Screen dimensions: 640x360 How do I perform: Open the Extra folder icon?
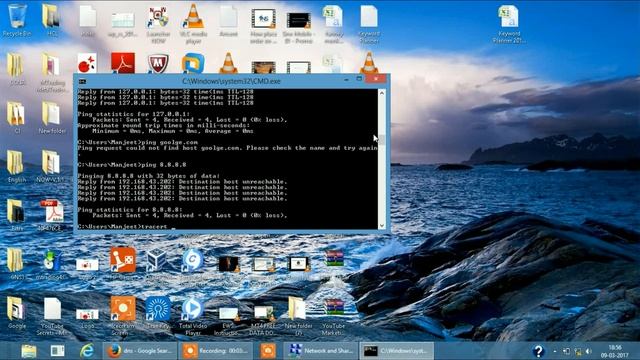pyautogui.click(x=16, y=215)
